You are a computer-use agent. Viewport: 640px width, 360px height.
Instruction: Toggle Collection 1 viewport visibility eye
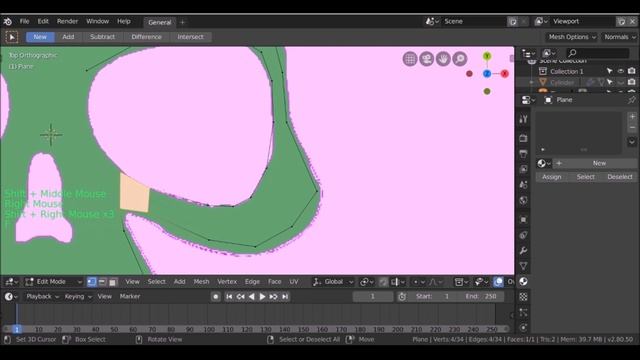pos(621,71)
